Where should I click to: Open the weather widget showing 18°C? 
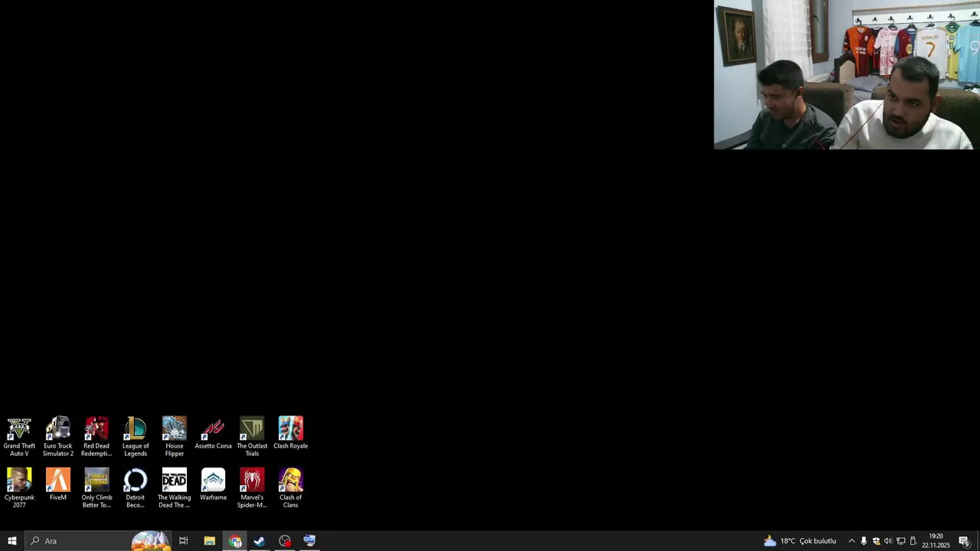[800, 541]
